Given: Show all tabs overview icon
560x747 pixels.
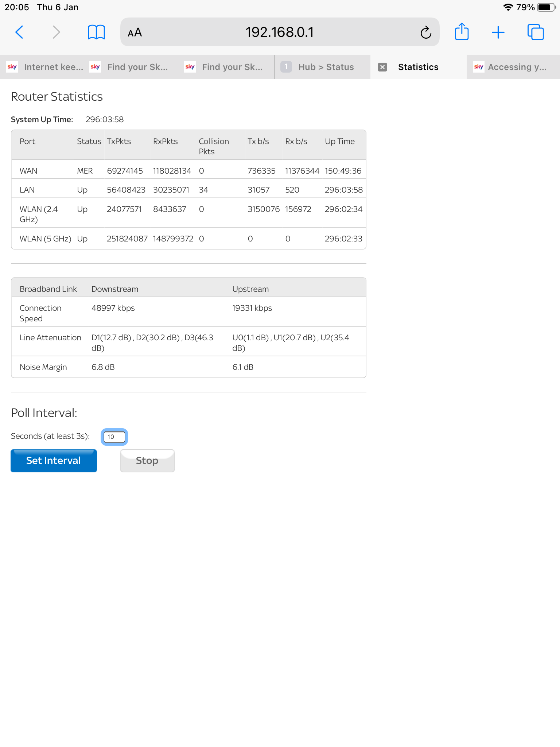Looking at the screenshot, I should (536, 32).
